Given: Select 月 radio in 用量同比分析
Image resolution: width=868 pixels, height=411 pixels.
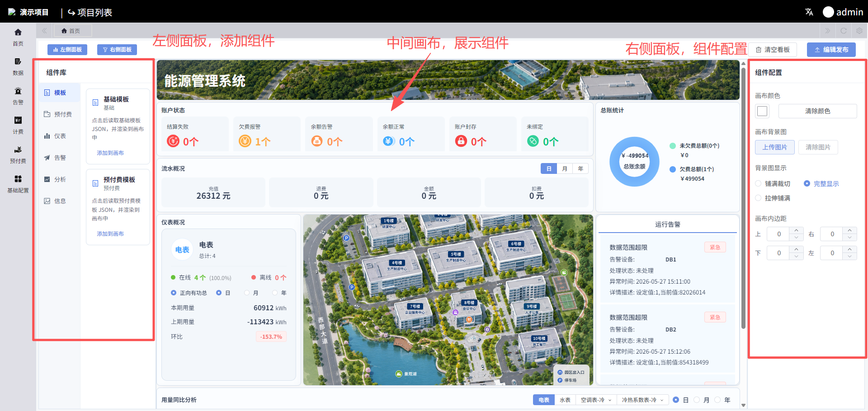Looking at the screenshot, I should coord(697,400).
